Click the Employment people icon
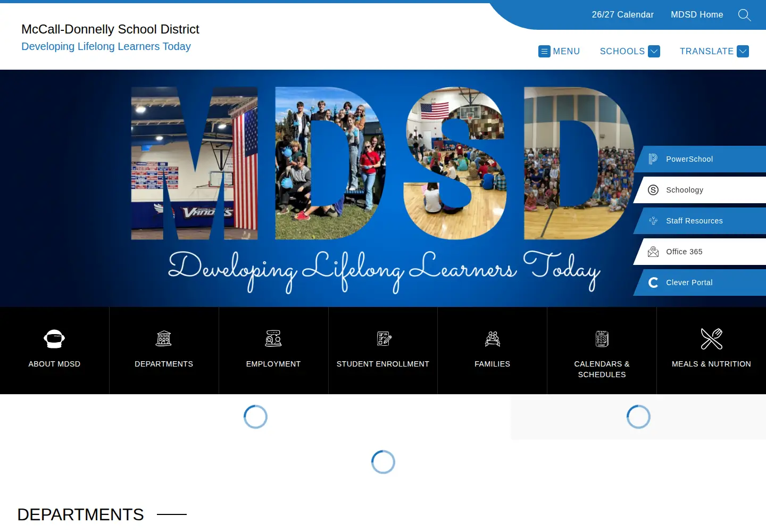This screenshot has width=766, height=532. [x=273, y=338]
